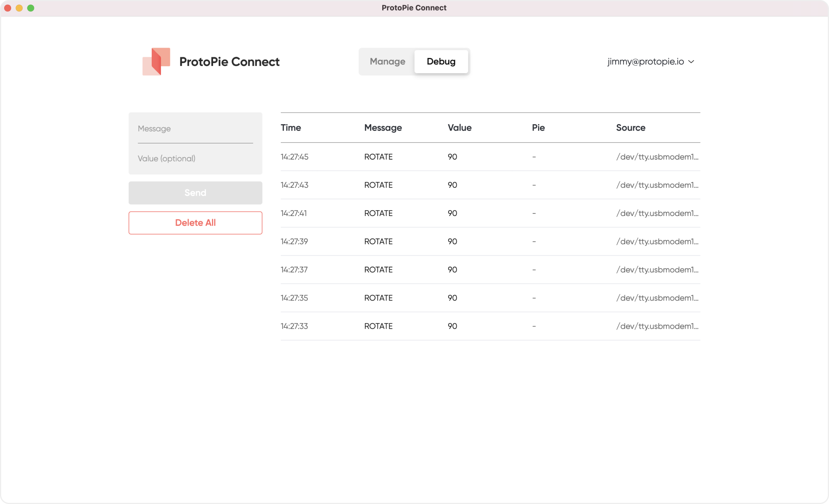Click the Delete All button
This screenshot has width=829, height=504.
[x=195, y=223]
